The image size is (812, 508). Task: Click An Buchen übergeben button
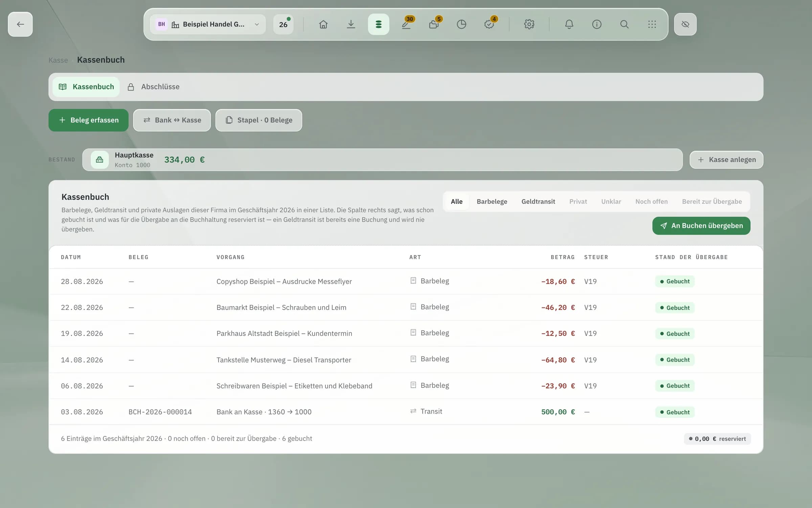pyautogui.click(x=701, y=226)
